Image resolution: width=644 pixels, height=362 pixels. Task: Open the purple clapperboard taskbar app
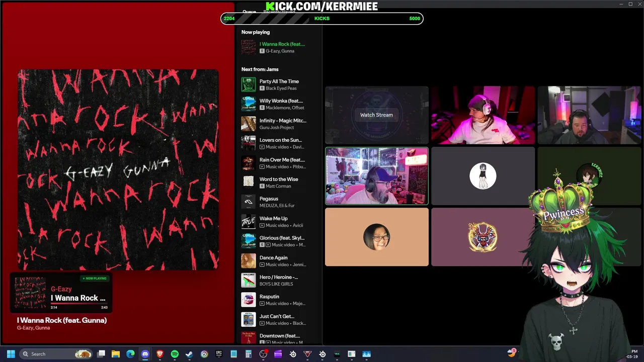[x=278, y=354]
